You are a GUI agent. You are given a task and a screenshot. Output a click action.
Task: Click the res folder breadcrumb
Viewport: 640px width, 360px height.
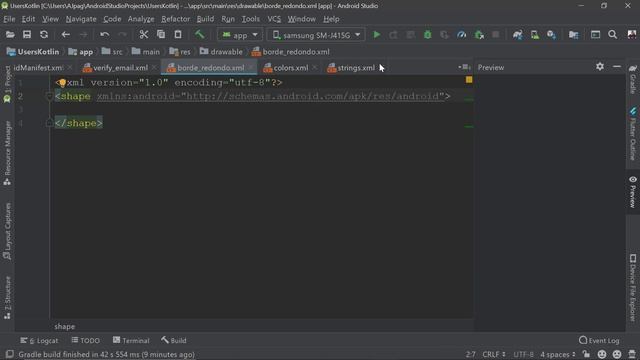180,52
